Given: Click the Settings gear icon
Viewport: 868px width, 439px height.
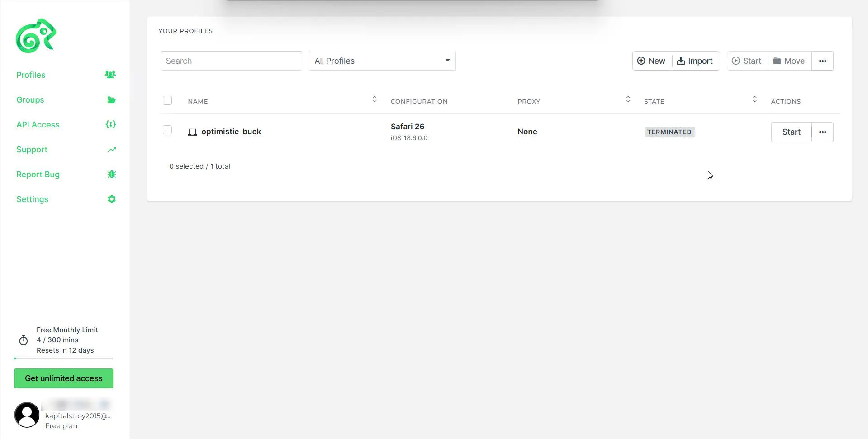Looking at the screenshot, I should click(112, 199).
